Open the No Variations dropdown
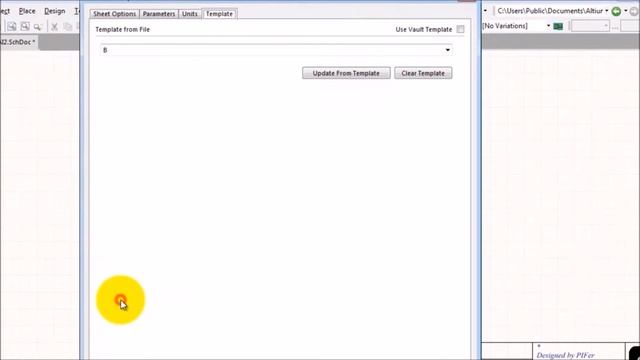 point(548,26)
